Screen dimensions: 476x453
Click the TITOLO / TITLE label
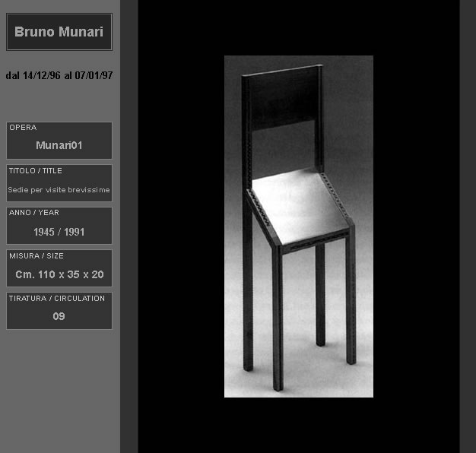(36, 171)
